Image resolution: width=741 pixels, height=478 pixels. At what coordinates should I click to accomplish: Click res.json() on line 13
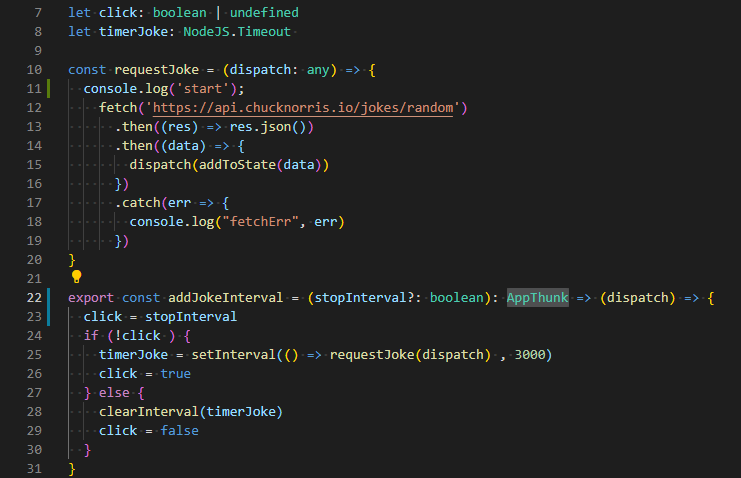pyautogui.click(x=268, y=127)
